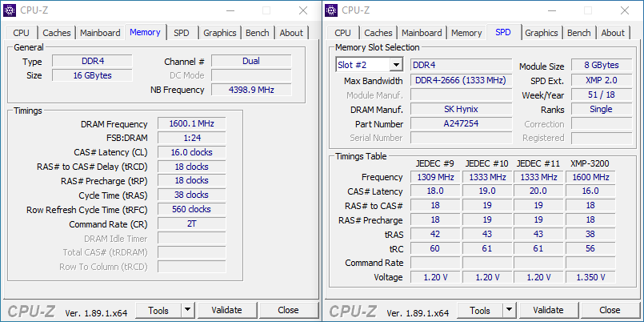Open Caches tab in left CPU-Z window
Viewport: 644px width, 322px height.
pyautogui.click(x=57, y=33)
